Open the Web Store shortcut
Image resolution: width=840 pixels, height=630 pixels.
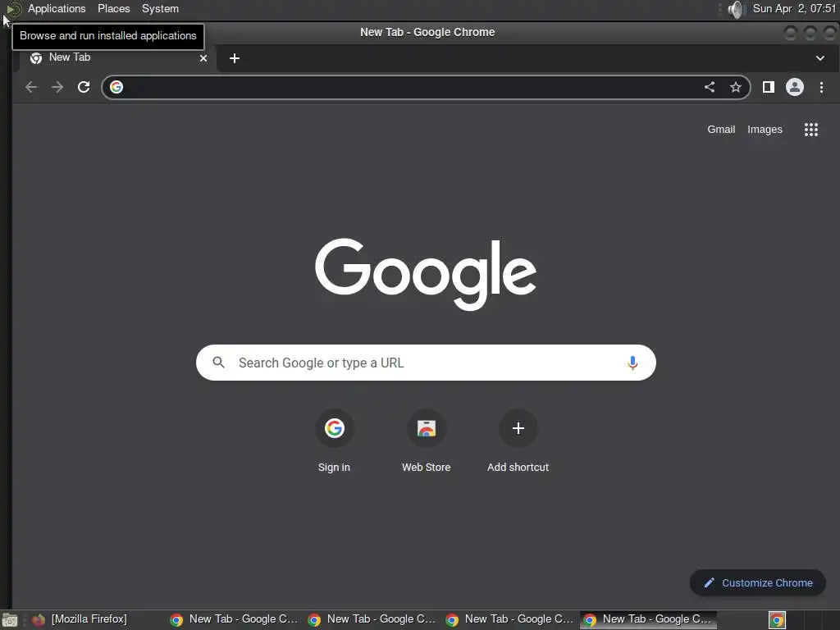[x=426, y=442]
